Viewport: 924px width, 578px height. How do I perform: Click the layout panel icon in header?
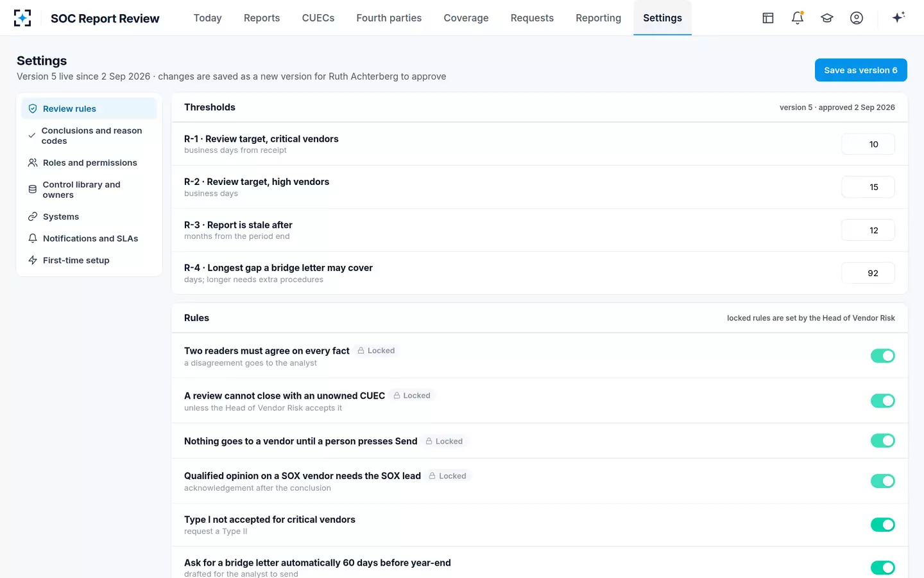[x=768, y=18]
